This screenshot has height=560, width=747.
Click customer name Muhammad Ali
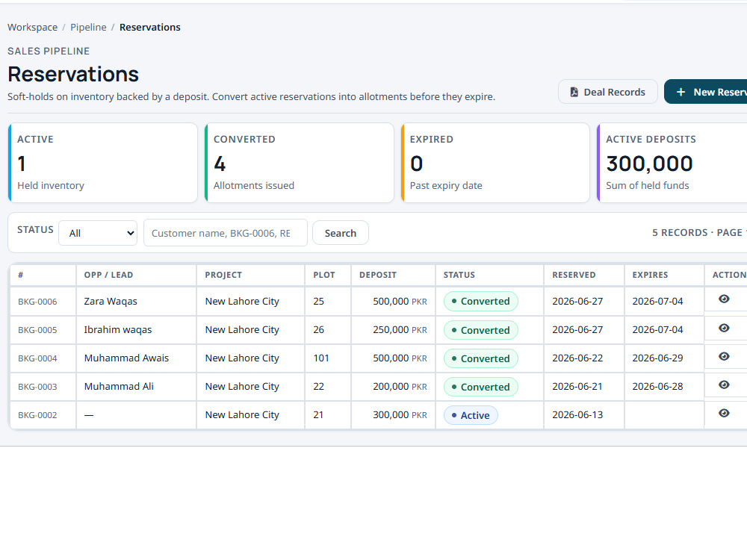click(x=119, y=386)
